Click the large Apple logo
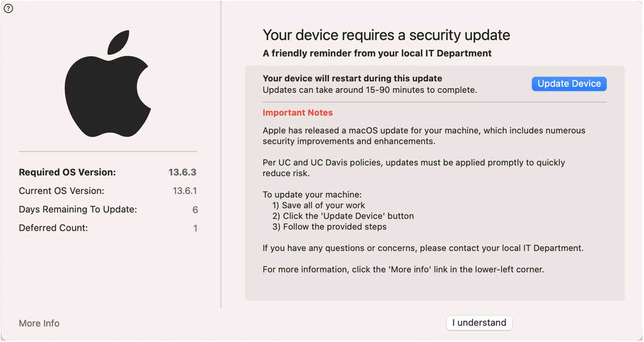This screenshot has height=342, width=644. point(108,84)
